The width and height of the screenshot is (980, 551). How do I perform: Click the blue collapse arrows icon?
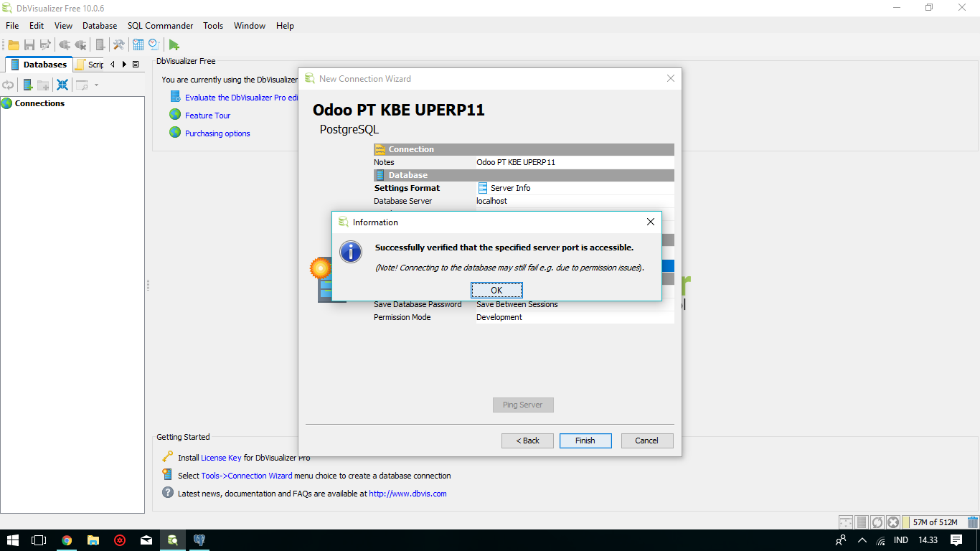62,85
